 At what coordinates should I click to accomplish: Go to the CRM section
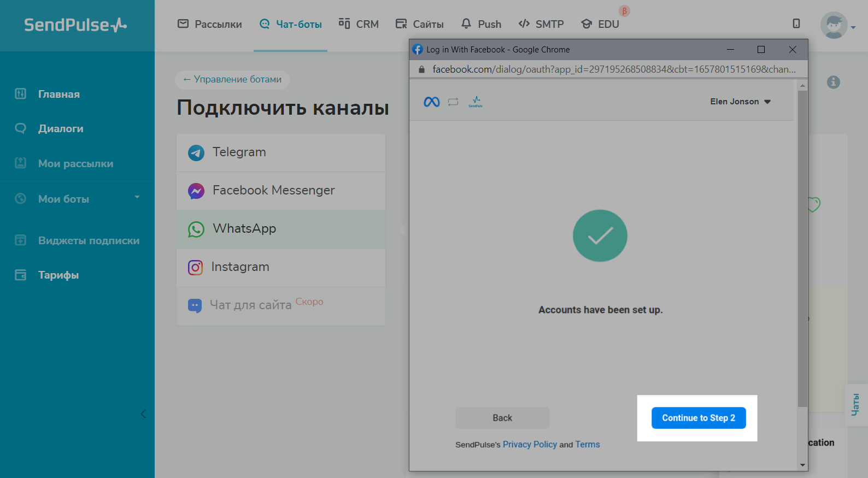coord(359,25)
